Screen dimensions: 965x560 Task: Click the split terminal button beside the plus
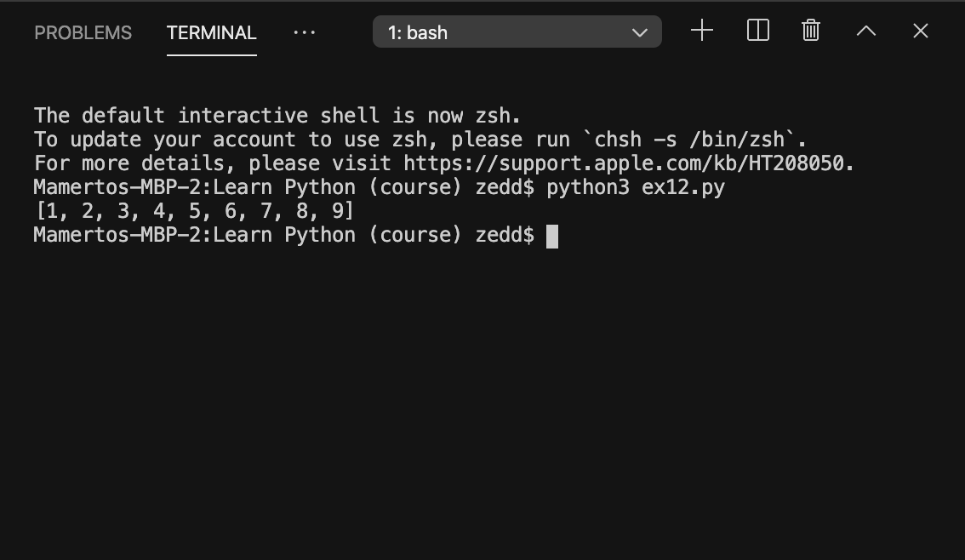click(x=757, y=31)
